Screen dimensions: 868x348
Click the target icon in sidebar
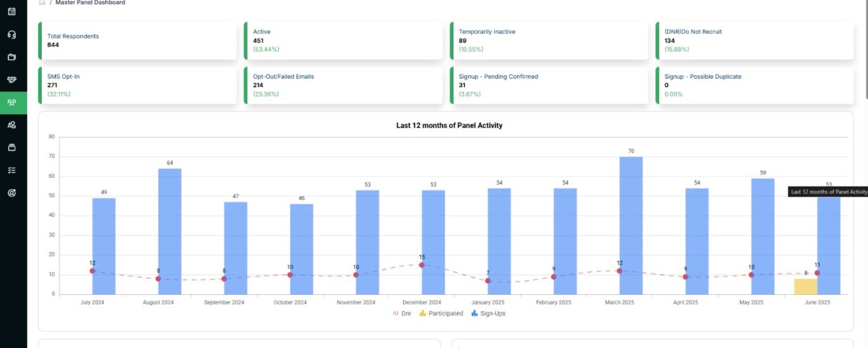pos(11,193)
